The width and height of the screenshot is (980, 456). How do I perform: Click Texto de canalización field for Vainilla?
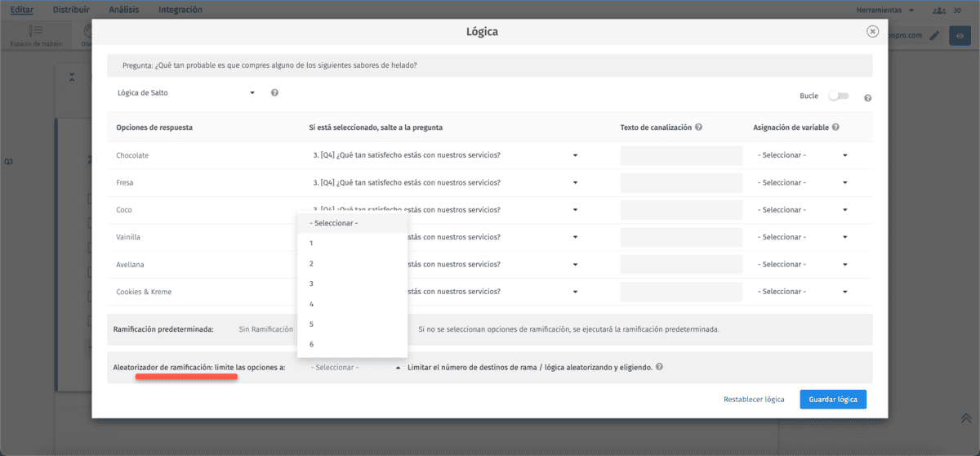point(681,237)
